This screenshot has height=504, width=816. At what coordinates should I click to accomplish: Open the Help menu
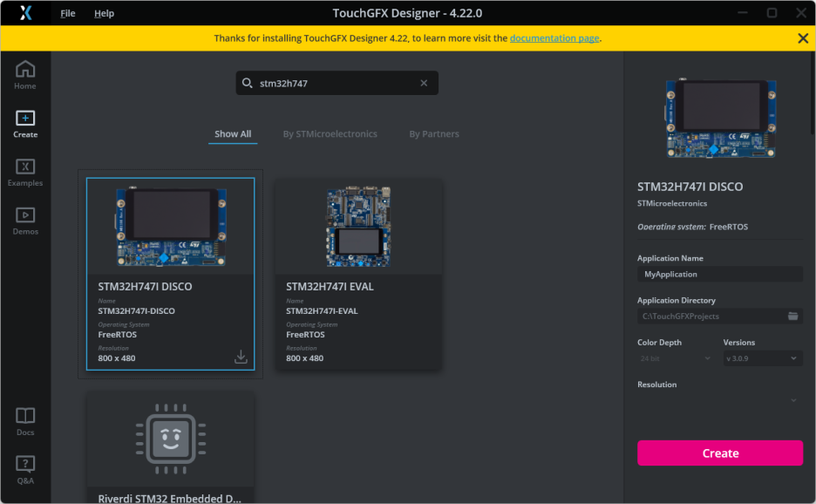pyautogui.click(x=104, y=13)
